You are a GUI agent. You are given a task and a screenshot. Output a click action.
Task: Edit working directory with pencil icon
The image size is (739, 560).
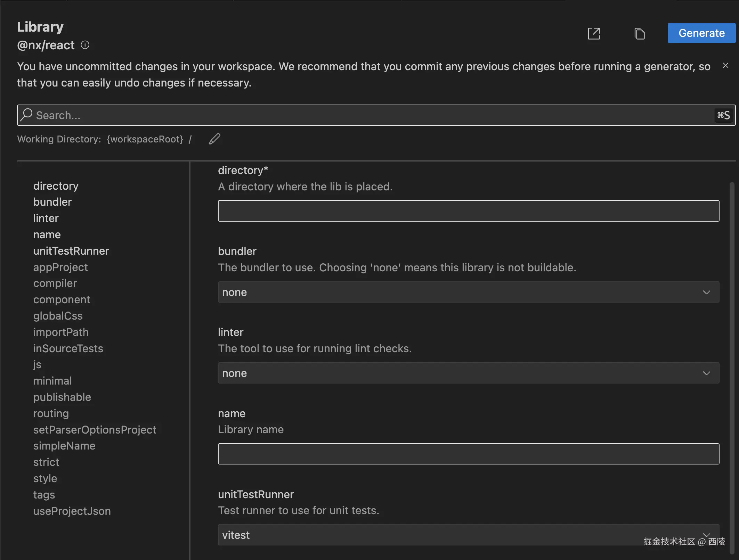pyautogui.click(x=214, y=139)
